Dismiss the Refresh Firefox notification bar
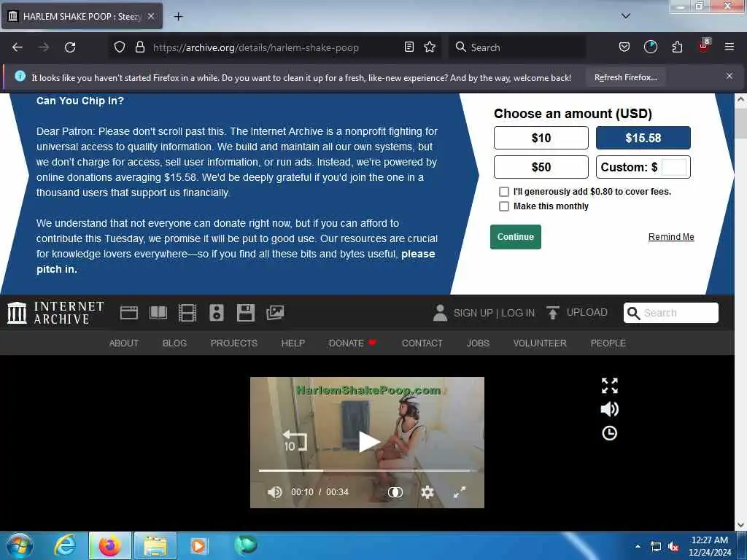The width and height of the screenshot is (747, 560). [x=729, y=76]
